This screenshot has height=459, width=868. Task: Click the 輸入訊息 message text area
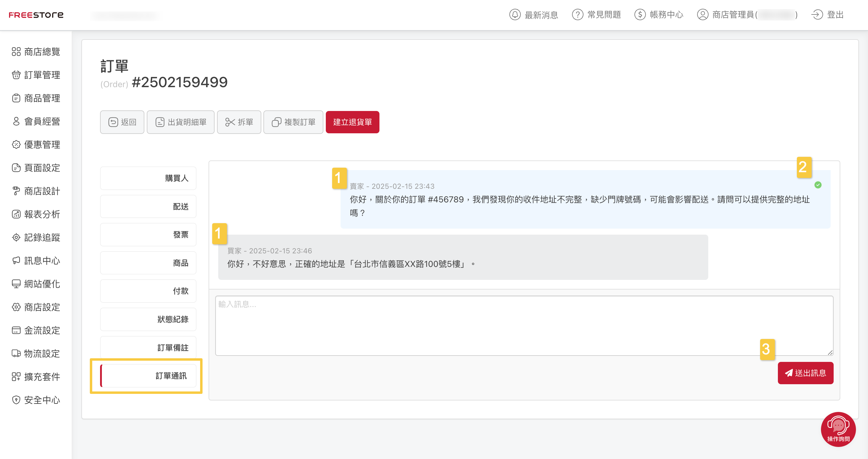tap(524, 325)
